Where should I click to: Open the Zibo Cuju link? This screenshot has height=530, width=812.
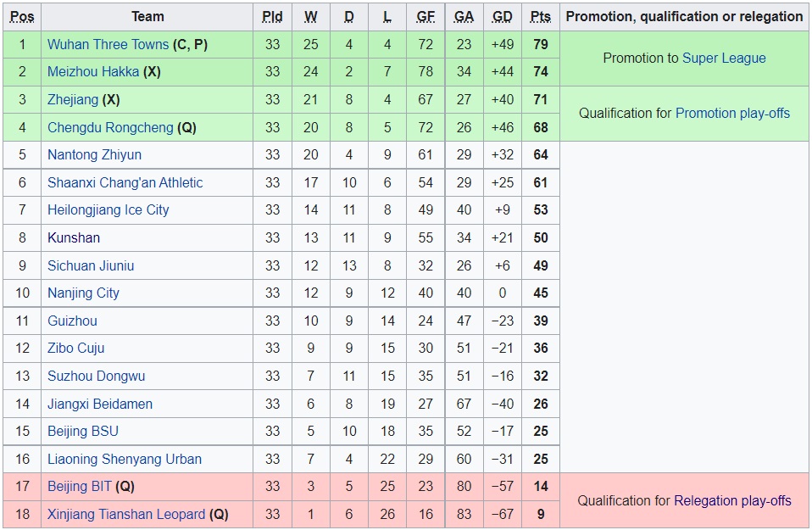(x=76, y=349)
